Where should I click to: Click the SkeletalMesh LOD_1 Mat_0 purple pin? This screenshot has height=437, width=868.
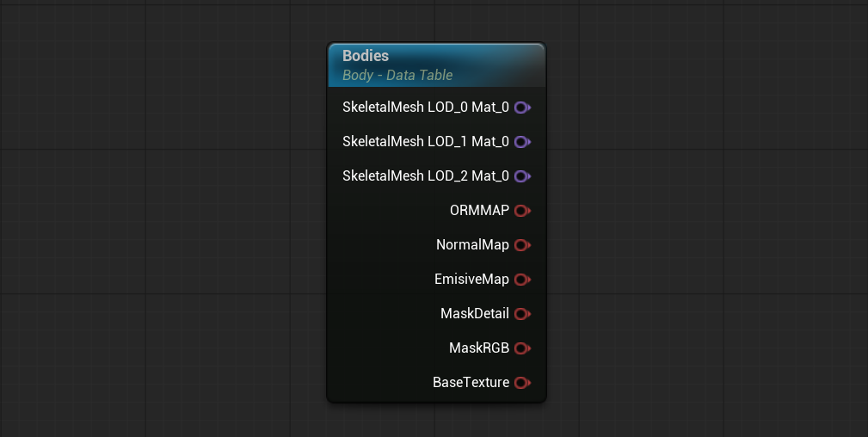[522, 142]
